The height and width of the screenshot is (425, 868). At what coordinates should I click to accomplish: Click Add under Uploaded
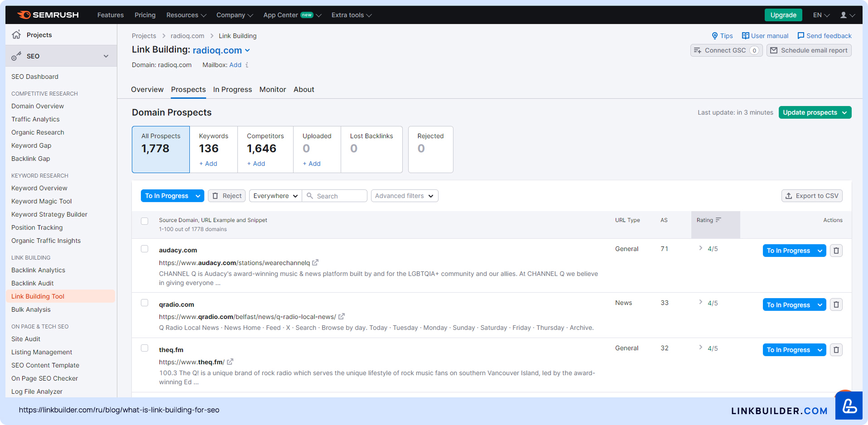coord(312,164)
